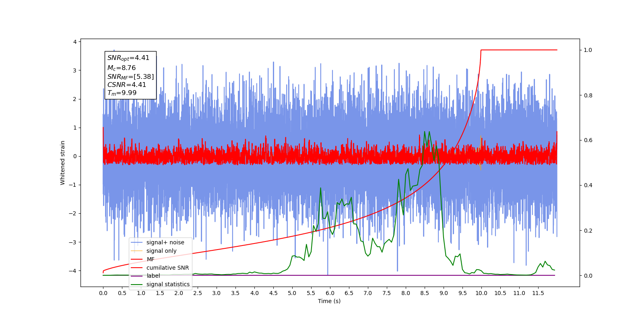The height and width of the screenshot is (322, 644).
Task: Click the x-axis tick label 11.5
Action: (538, 293)
